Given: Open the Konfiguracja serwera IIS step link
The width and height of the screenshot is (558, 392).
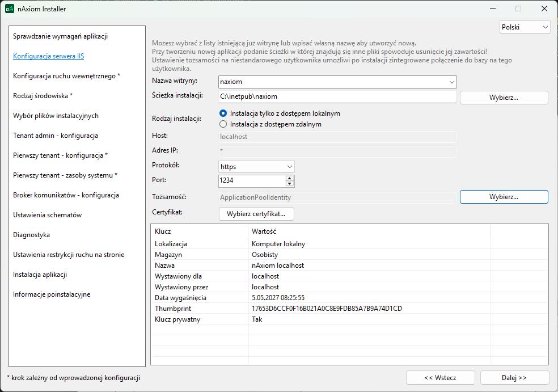Looking at the screenshot, I should 48,56.
